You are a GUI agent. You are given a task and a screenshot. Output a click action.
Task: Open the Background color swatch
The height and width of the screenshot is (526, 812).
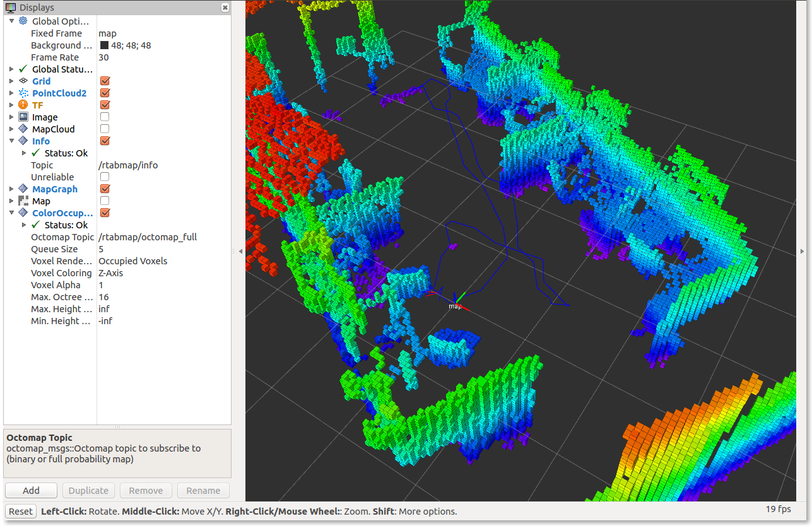pyautogui.click(x=105, y=45)
